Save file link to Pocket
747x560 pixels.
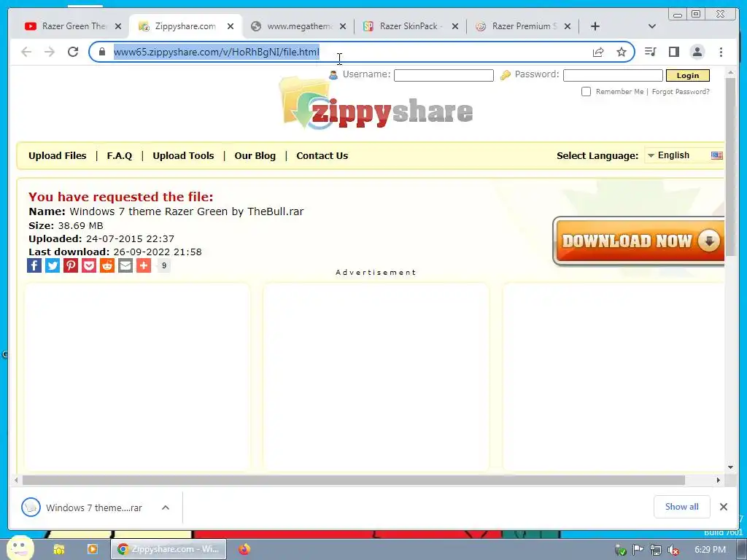88,265
